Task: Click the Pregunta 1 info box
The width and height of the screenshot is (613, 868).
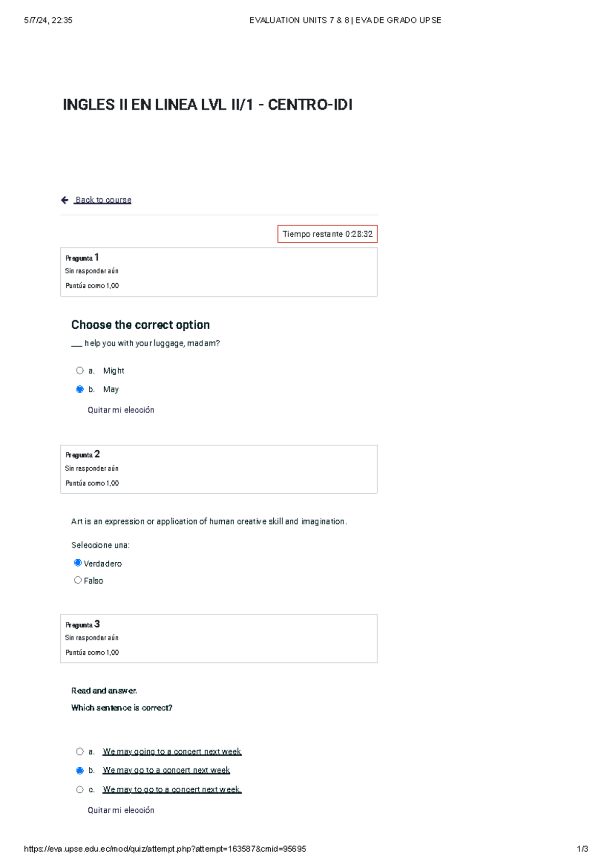Action: point(219,272)
